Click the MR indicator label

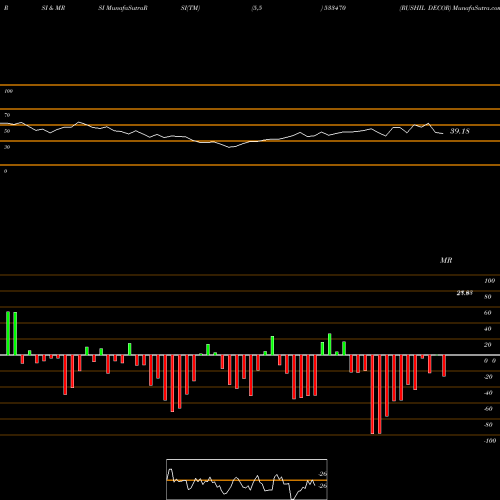[446, 260]
